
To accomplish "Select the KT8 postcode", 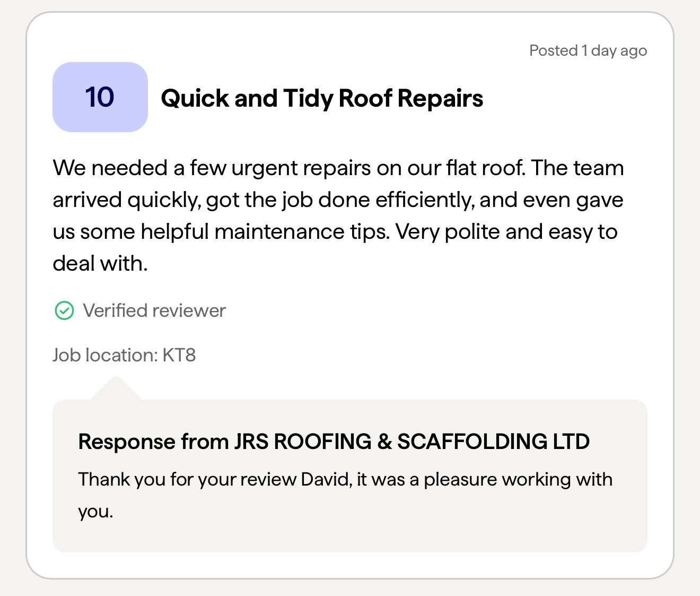I will (179, 355).
